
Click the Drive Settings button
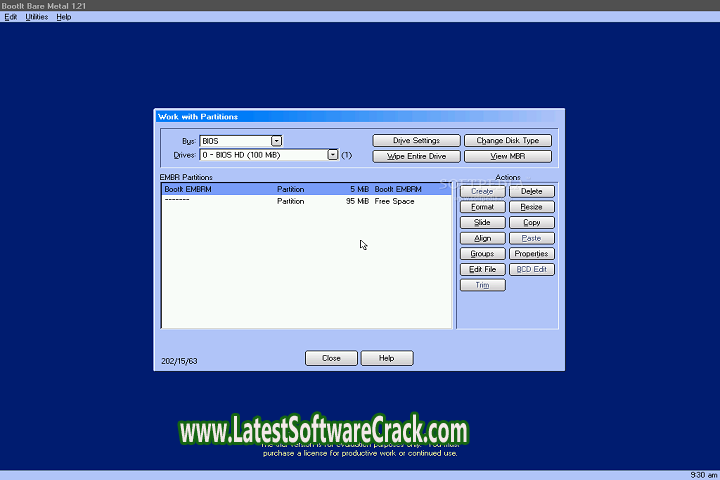coord(416,141)
